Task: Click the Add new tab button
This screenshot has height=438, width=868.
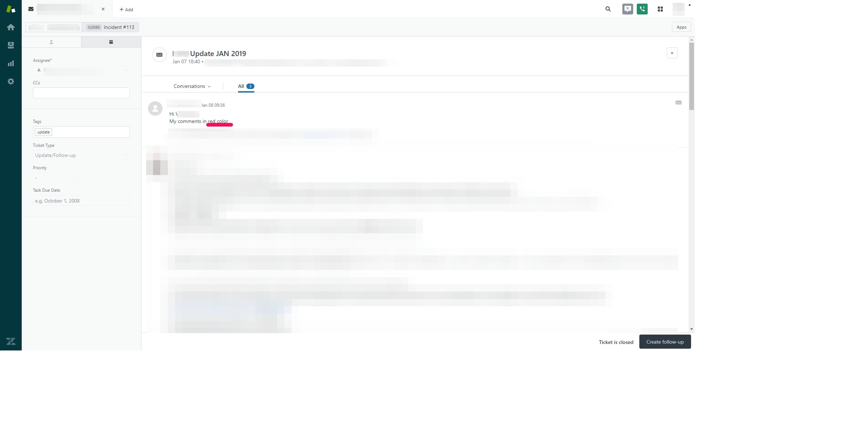Action: click(x=126, y=9)
